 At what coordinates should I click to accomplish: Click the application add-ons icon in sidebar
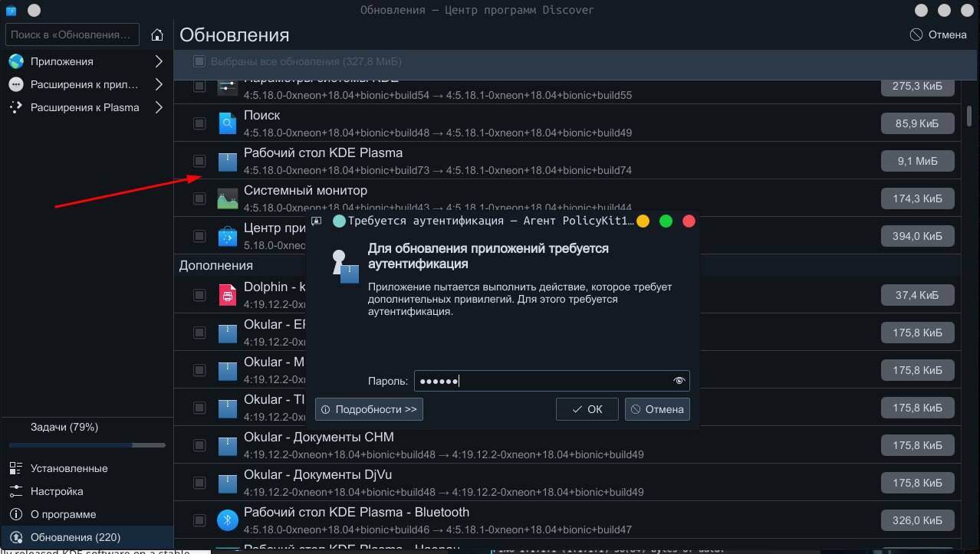click(x=15, y=84)
